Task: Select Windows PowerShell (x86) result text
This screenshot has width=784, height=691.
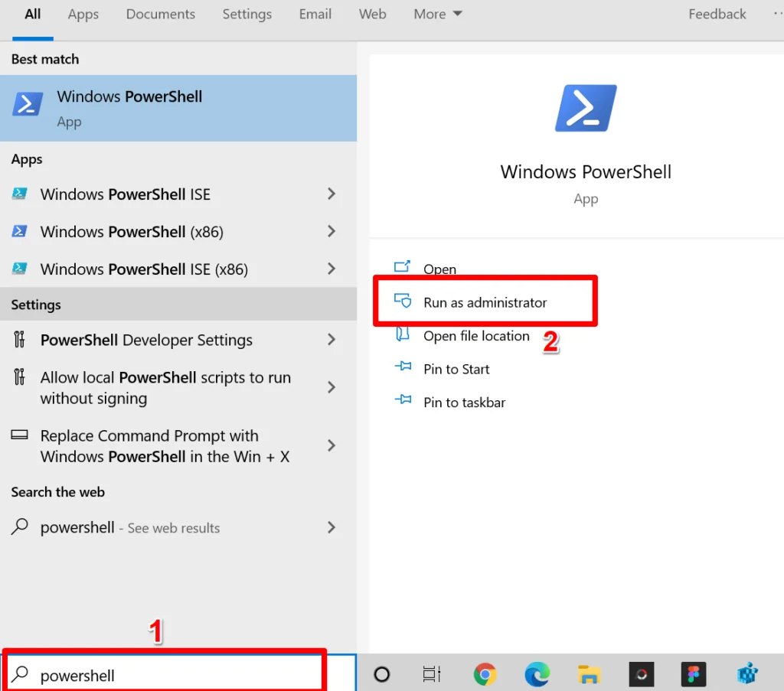Action: click(132, 231)
